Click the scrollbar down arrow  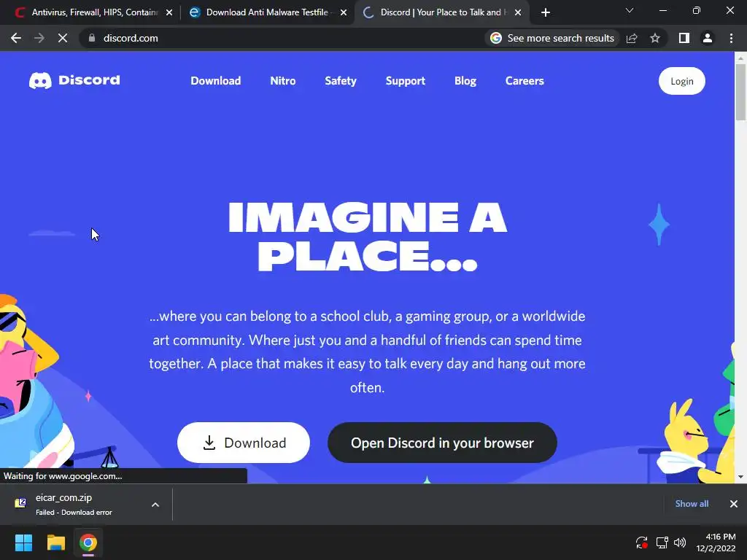740,477
